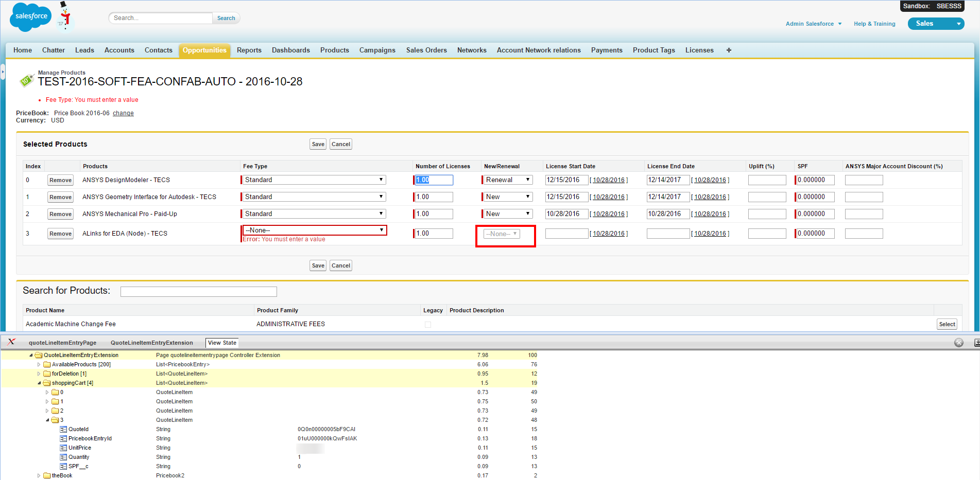
Task: Expand the forDeletion [1] tree node
Action: (39, 374)
